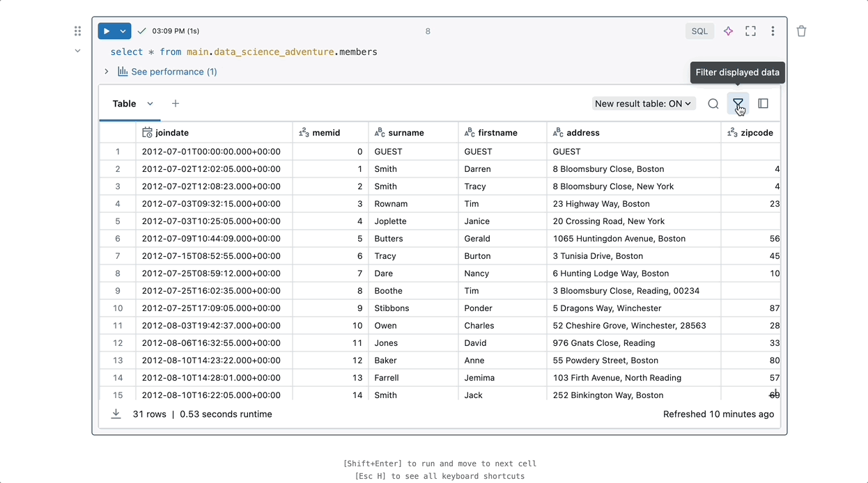Image resolution: width=868 pixels, height=483 pixels.
Task: Download the results with download icon
Action: (x=116, y=414)
